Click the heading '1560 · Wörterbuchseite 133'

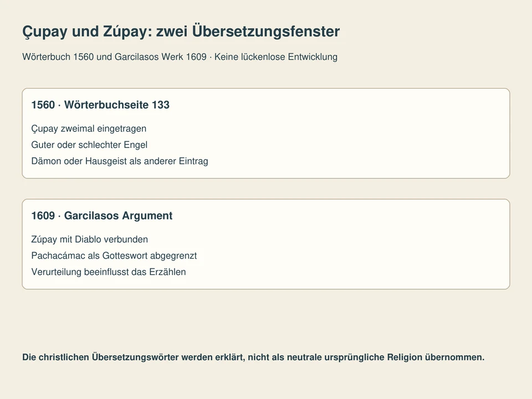(100, 105)
